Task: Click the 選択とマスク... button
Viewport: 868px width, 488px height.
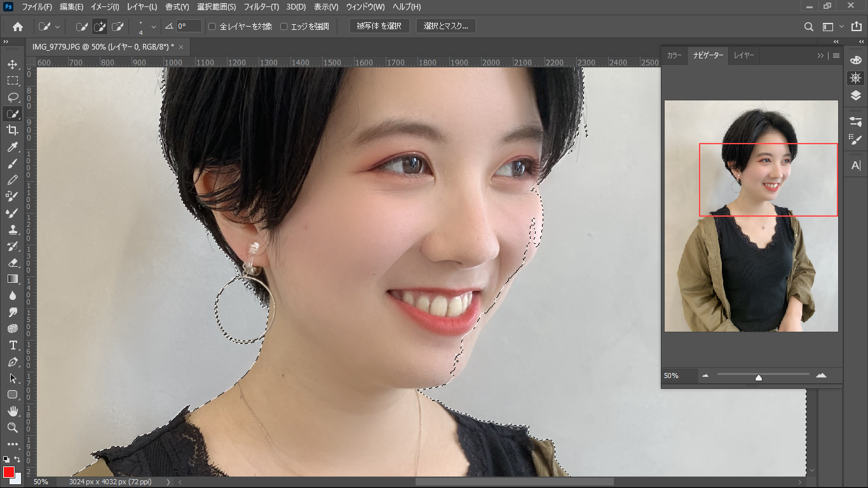Action: [x=446, y=26]
